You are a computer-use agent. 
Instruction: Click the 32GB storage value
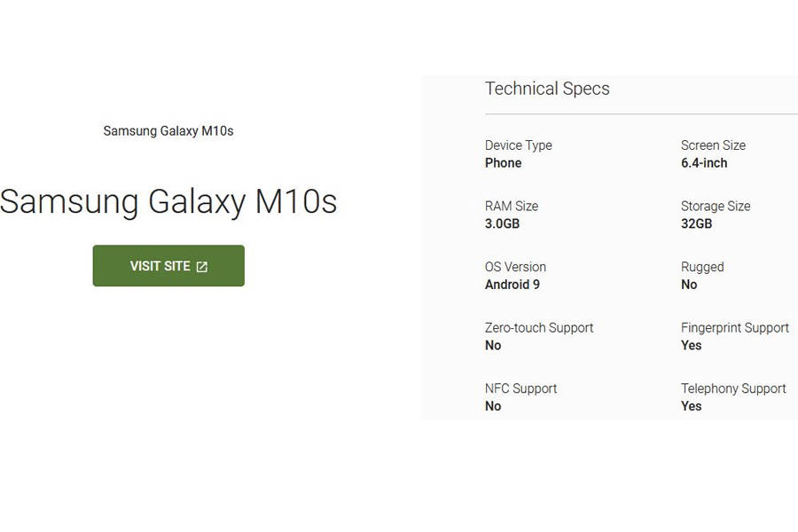click(695, 223)
